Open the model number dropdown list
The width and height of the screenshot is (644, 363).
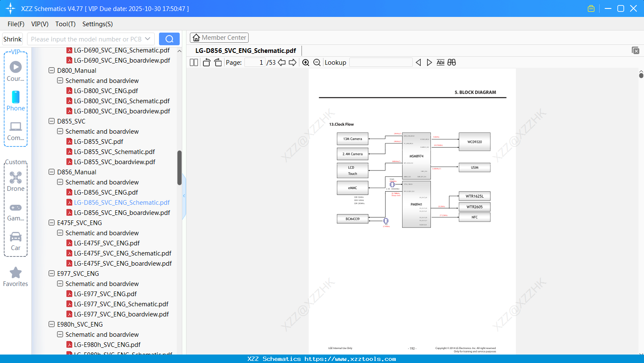[148, 38]
